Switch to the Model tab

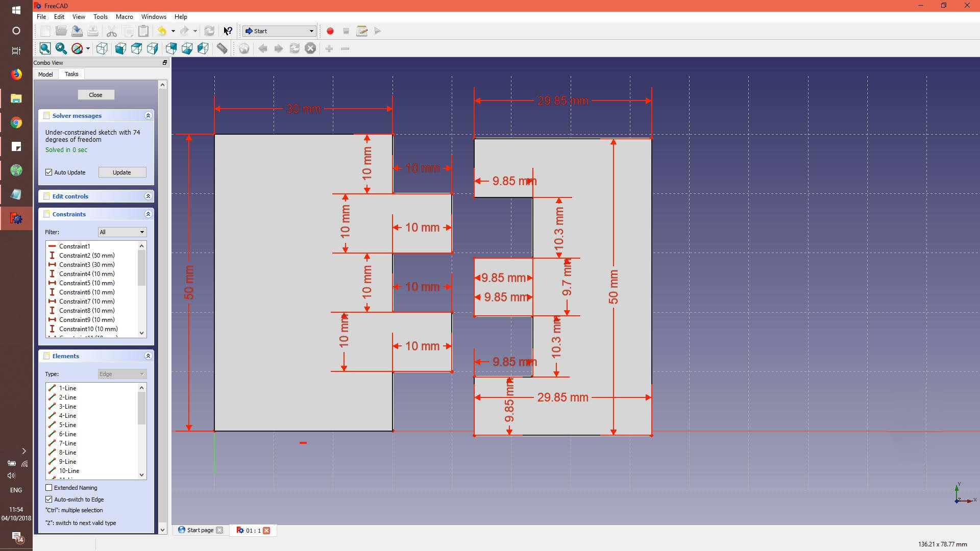pos(45,74)
